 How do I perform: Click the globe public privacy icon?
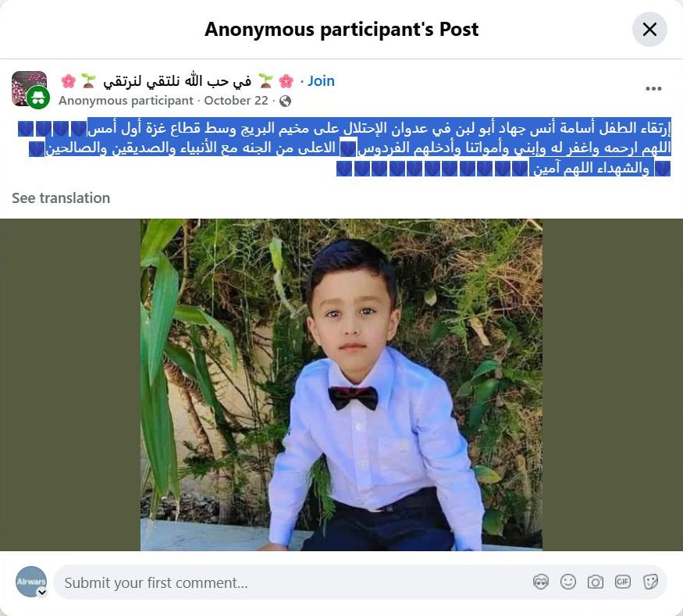tap(286, 101)
